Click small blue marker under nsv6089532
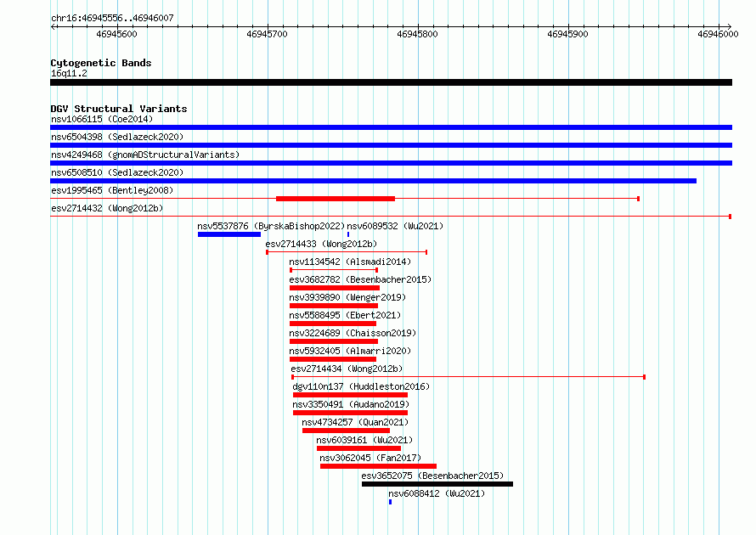The height and width of the screenshot is (535, 756). point(348,234)
